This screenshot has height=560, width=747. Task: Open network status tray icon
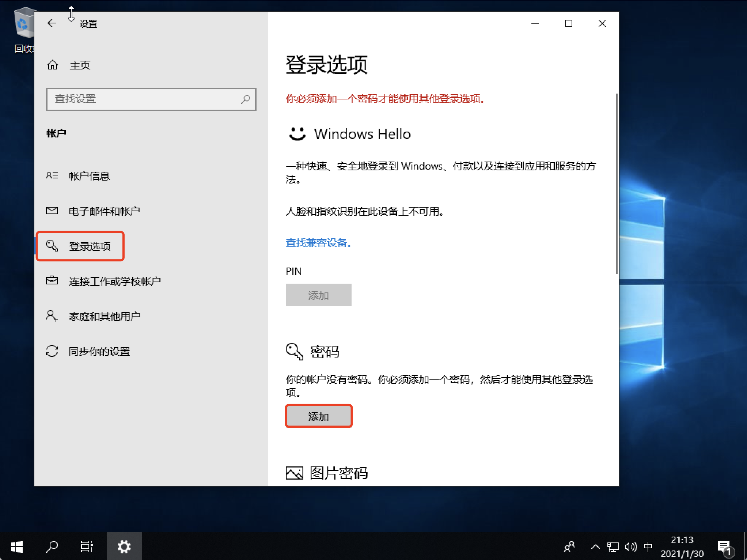click(613, 547)
